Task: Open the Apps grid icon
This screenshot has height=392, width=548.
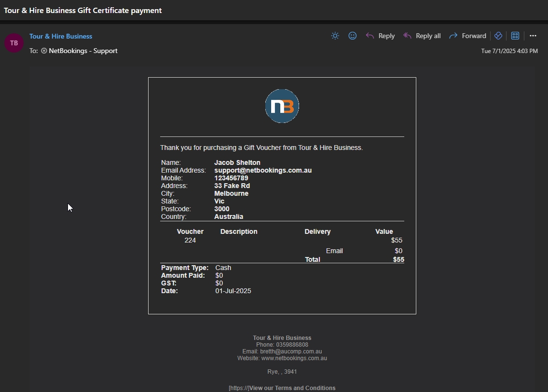Action: tap(515, 36)
